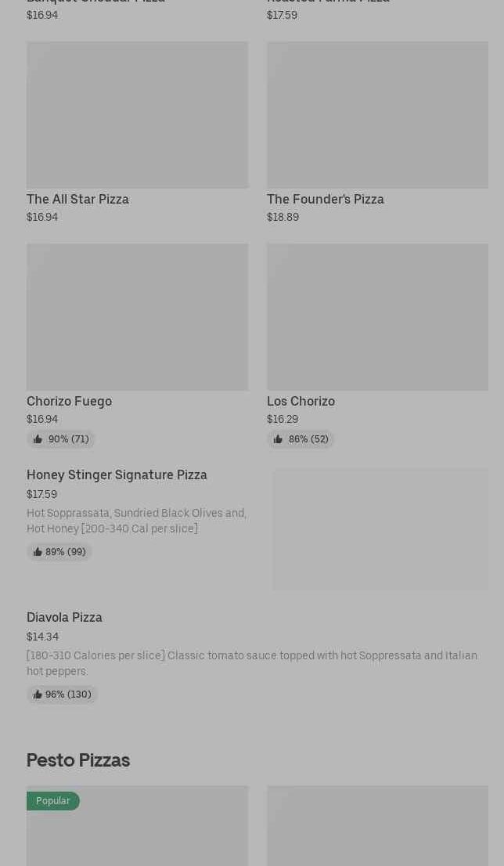Select the Los Chorizo item image
This screenshot has width=504, height=866.
point(377,317)
